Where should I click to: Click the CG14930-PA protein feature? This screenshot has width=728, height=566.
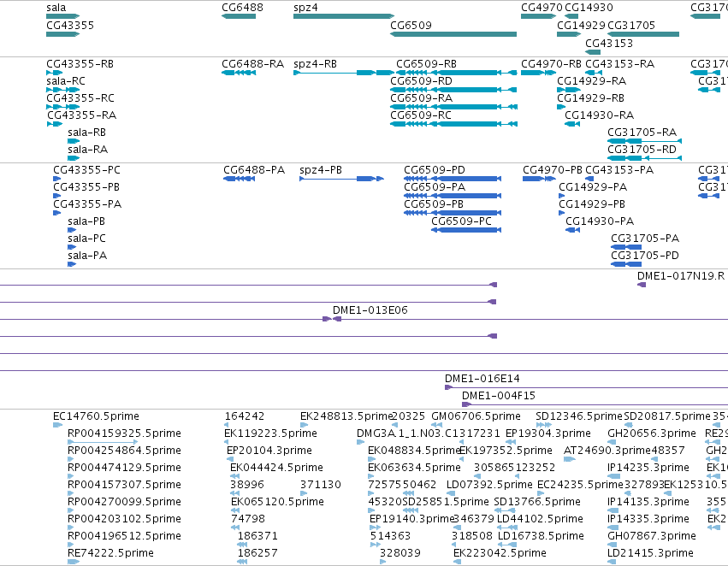[x=572, y=230]
